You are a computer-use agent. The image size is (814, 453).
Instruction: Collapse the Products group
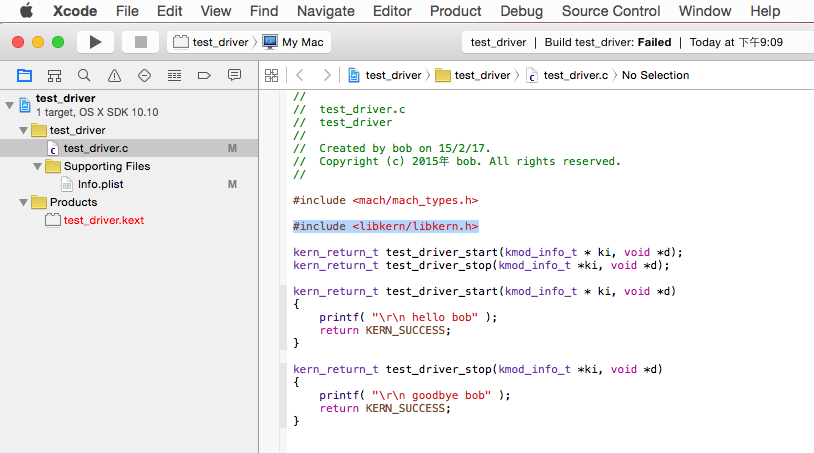[23, 202]
